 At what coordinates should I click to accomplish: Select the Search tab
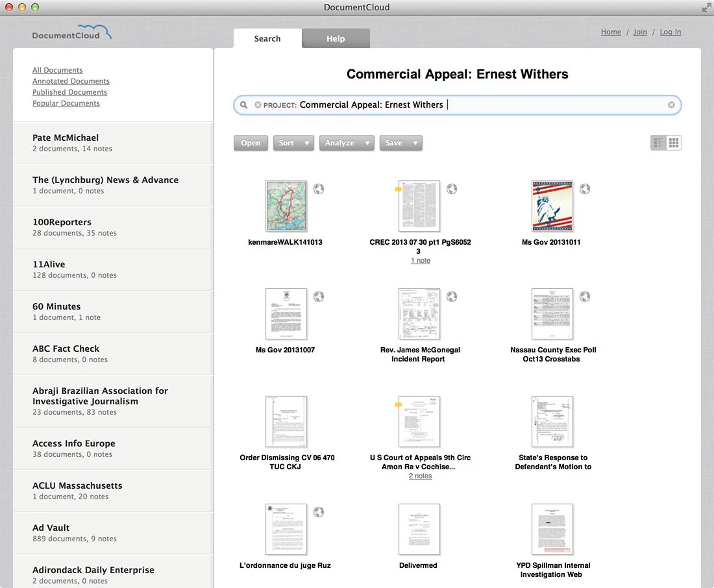pyautogui.click(x=267, y=38)
